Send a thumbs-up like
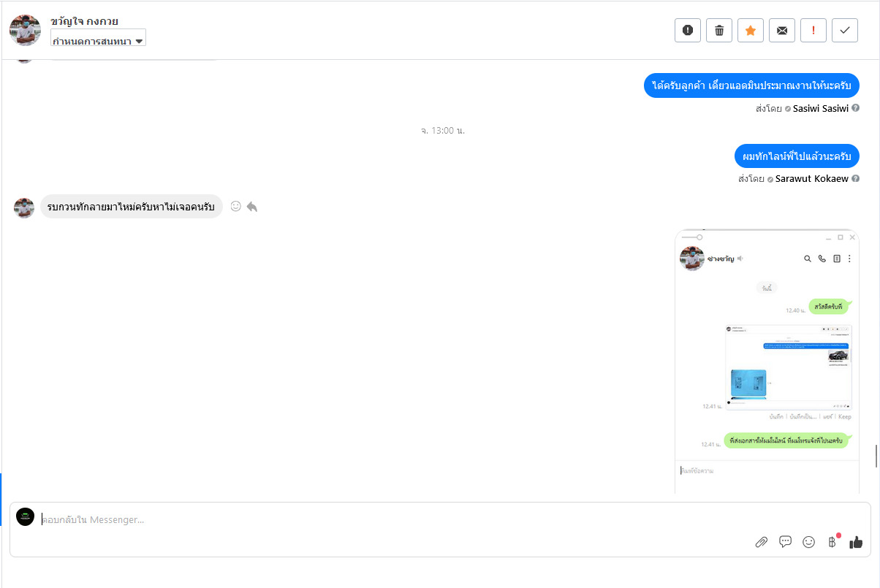 [856, 542]
